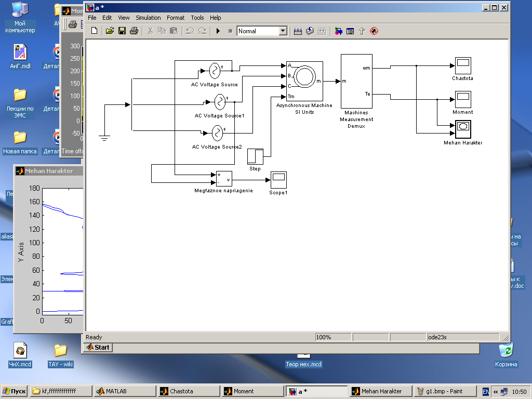
Task: Open a model file via folder icon
Action: tap(109, 31)
